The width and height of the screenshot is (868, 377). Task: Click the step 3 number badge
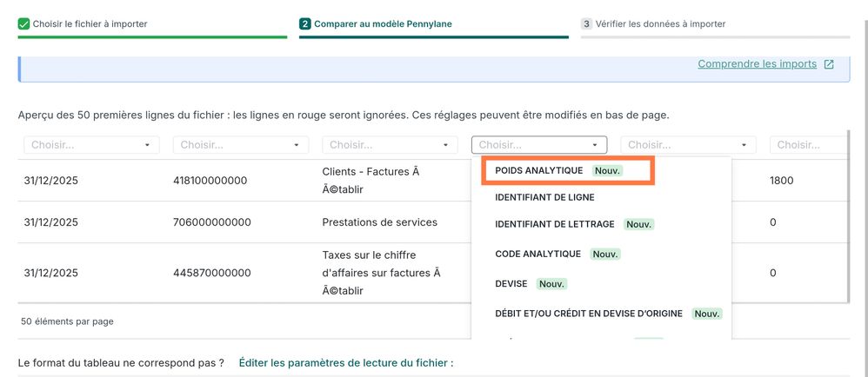tap(586, 24)
